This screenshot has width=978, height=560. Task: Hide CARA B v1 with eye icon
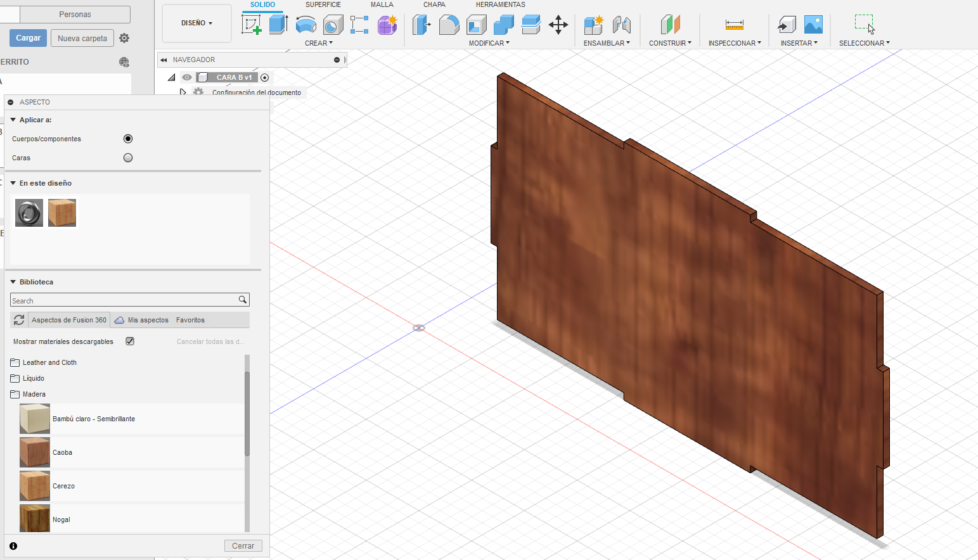[x=187, y=77]
